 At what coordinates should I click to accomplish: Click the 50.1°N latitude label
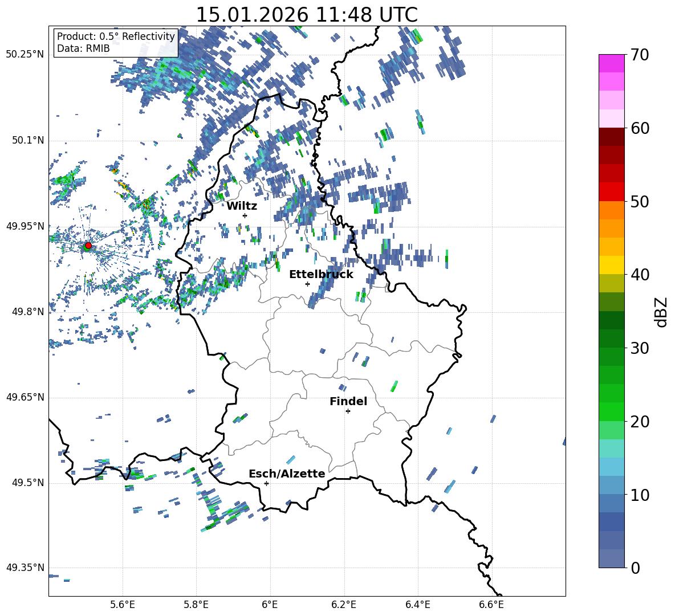point(29,140)
